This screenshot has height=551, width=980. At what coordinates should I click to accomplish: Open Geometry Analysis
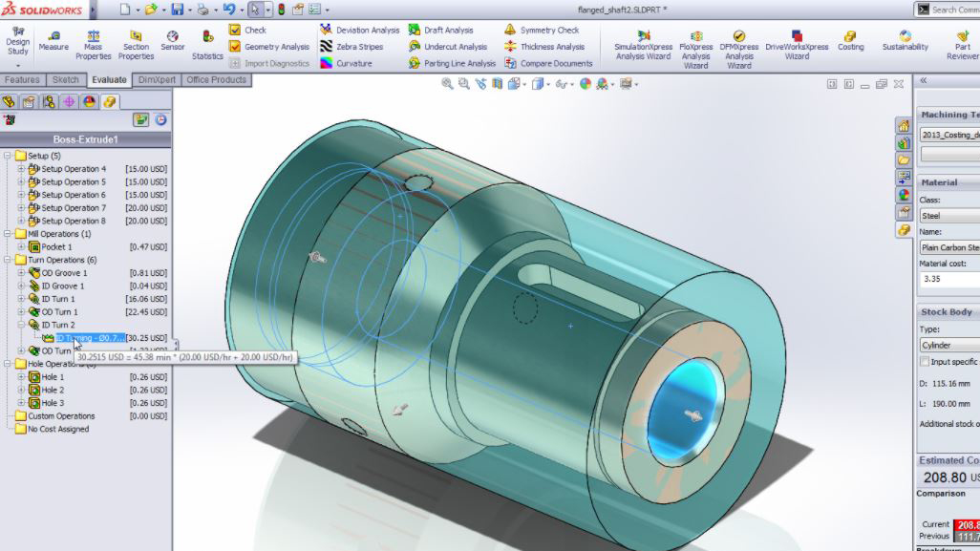269,47
